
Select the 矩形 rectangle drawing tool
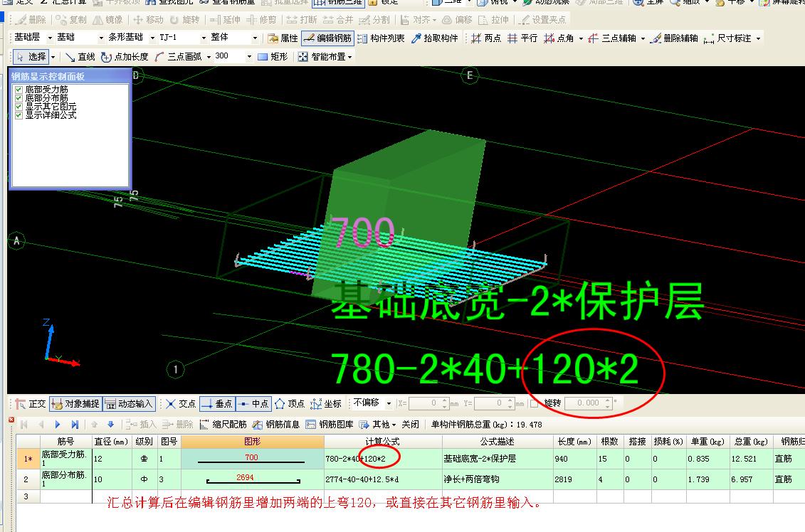coord(273,57)
